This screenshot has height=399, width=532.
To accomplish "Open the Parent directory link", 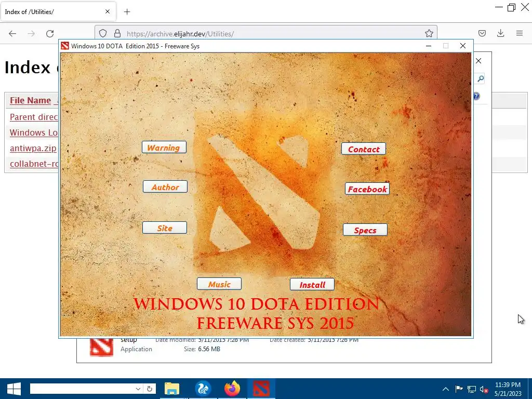I will coord(34,117).
